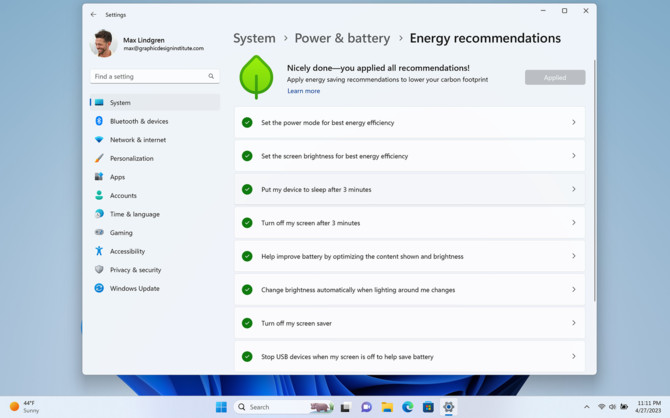This screenshot has width=670, height=418.
Task: Open Microsoft Store from the taskbar
Action: [428, 407]
